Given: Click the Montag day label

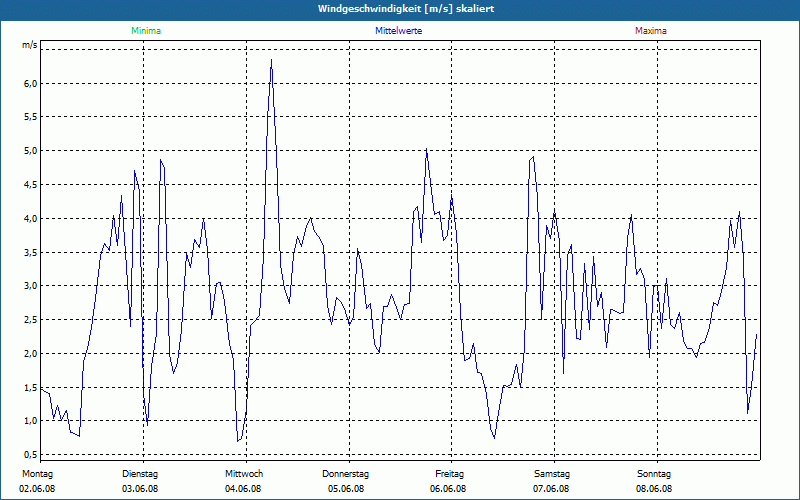Looking at the screenshot, I should [x=37, y=474].
